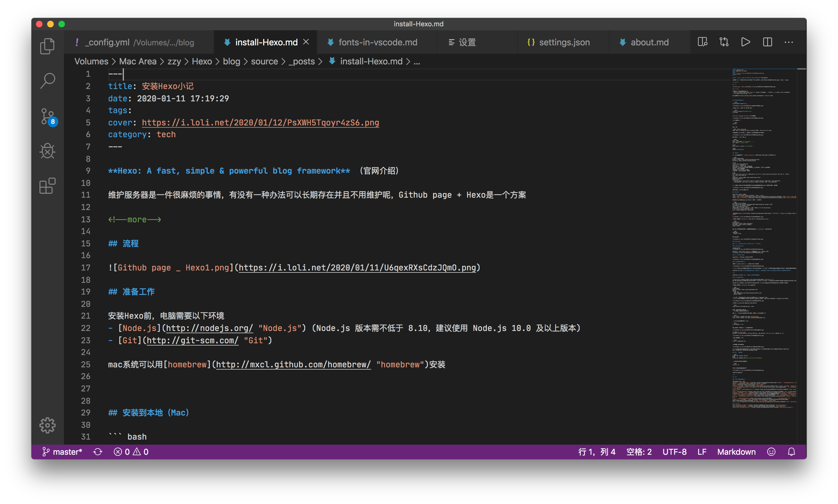Click the run play icon in editor toolbar
Viewport: 838px width, 504px height.
click(746, 42)
